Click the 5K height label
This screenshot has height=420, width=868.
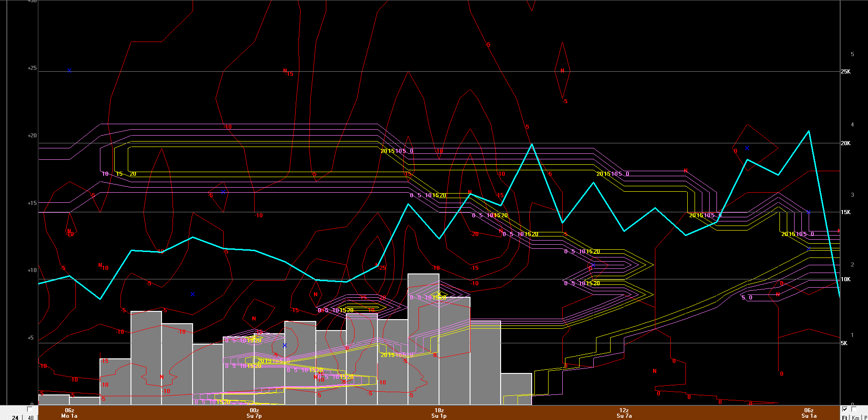pyautogui.click(x=844, y=343)
